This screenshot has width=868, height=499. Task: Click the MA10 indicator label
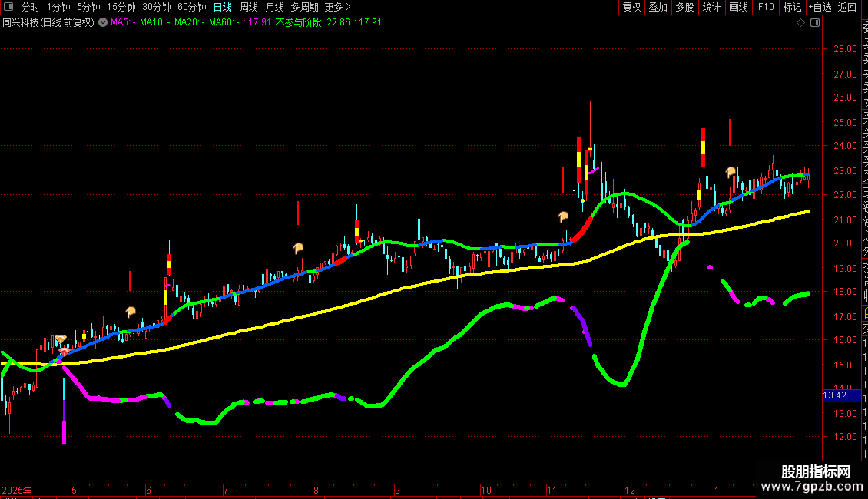pyautogui.click(x=155, y=23)
